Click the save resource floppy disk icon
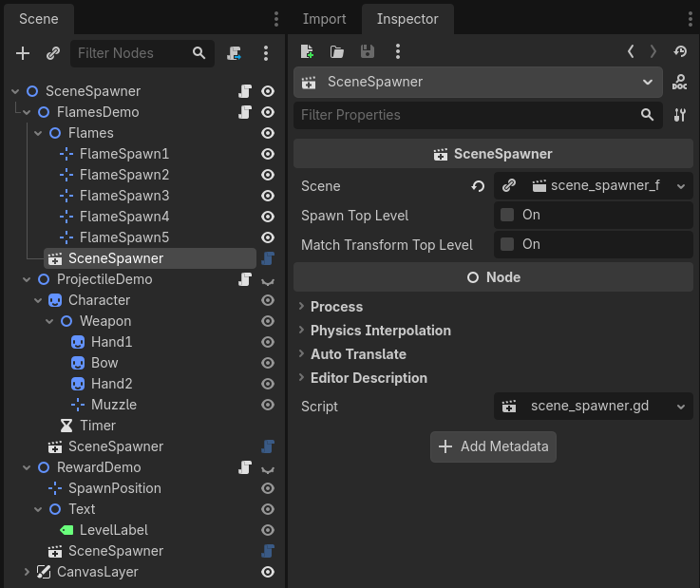Screen dimensions: 700x588 click(368, 51)
